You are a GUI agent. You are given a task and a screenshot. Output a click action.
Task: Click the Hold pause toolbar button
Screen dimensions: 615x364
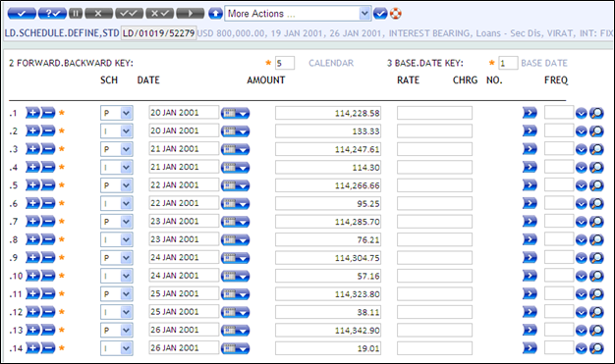[x=76, y=14]
